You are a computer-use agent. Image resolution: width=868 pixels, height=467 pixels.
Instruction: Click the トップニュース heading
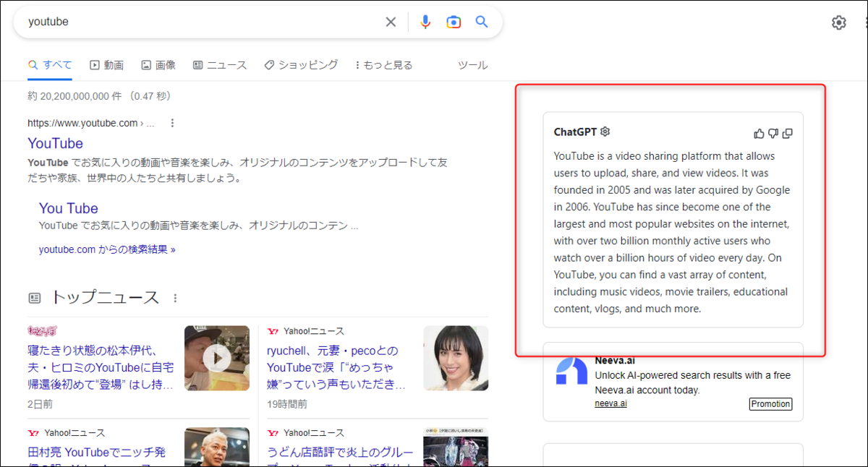[104, 297]
